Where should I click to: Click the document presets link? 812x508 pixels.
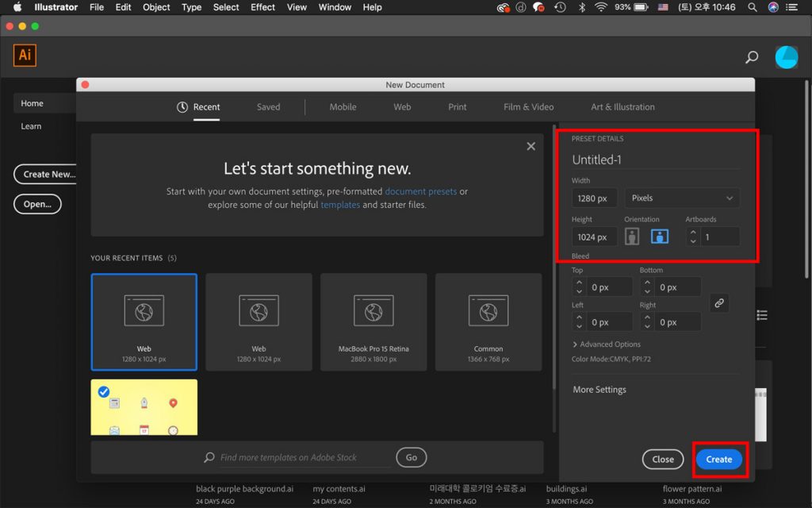pos(420,191)
